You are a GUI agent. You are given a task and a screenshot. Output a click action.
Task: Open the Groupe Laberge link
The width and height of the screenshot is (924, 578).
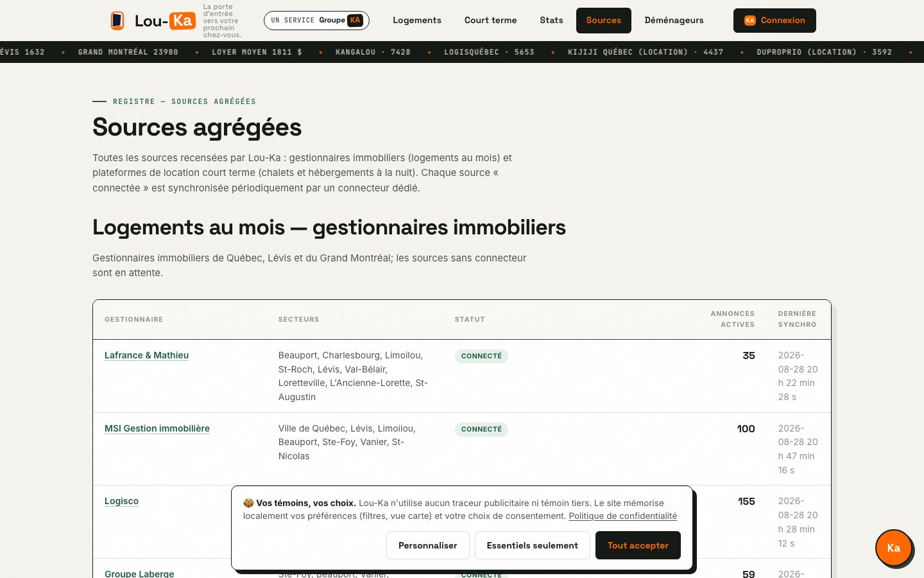(x=139, y=574)
